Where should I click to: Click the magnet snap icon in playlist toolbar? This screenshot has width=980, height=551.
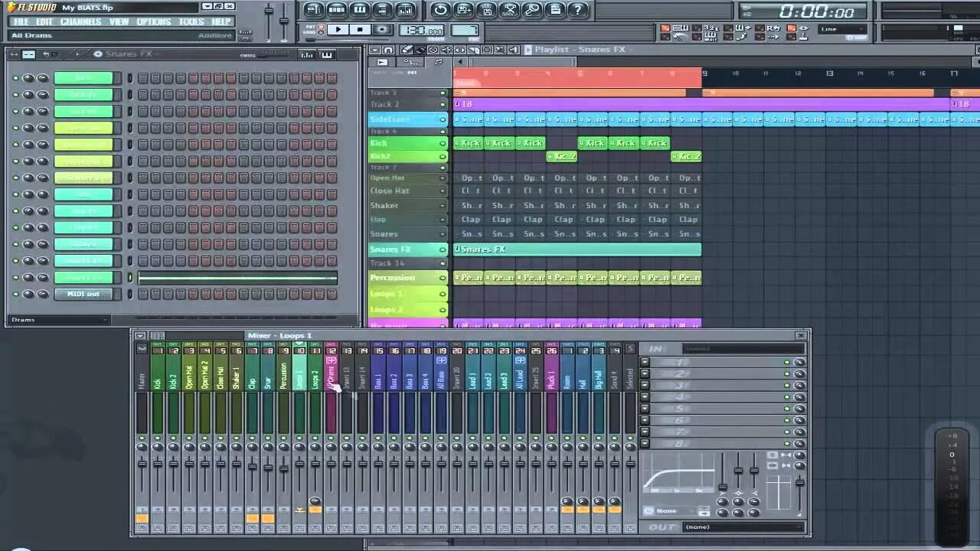pos(388,50)
